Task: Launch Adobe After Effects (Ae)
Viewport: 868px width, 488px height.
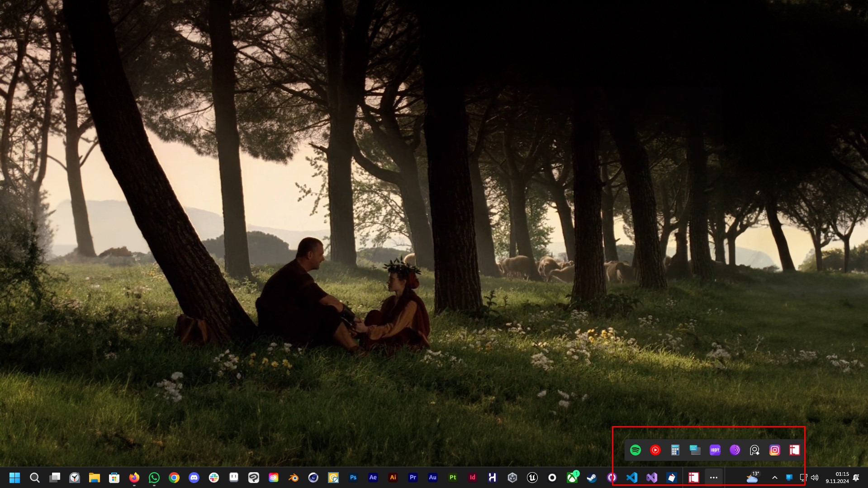Action: [373, 478]
